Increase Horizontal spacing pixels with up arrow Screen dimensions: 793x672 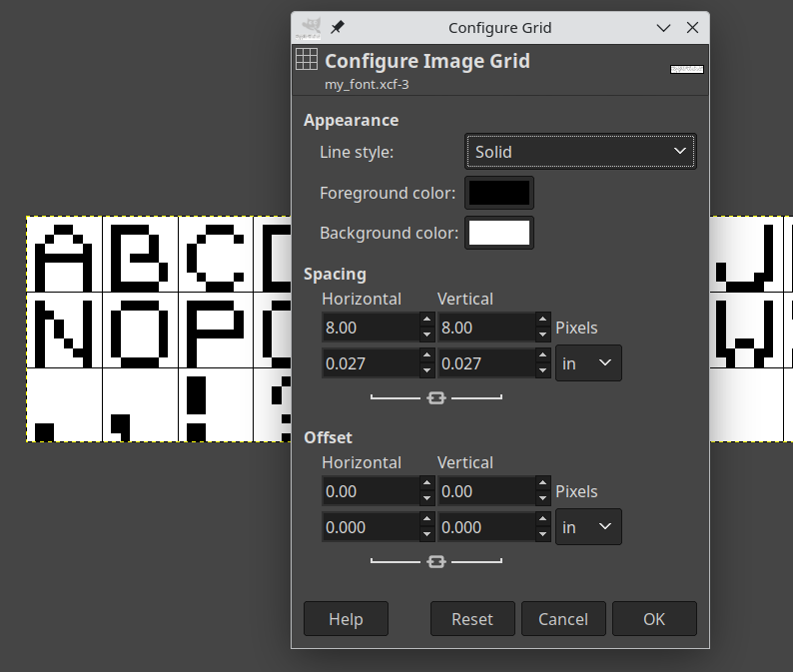[427, 321]
